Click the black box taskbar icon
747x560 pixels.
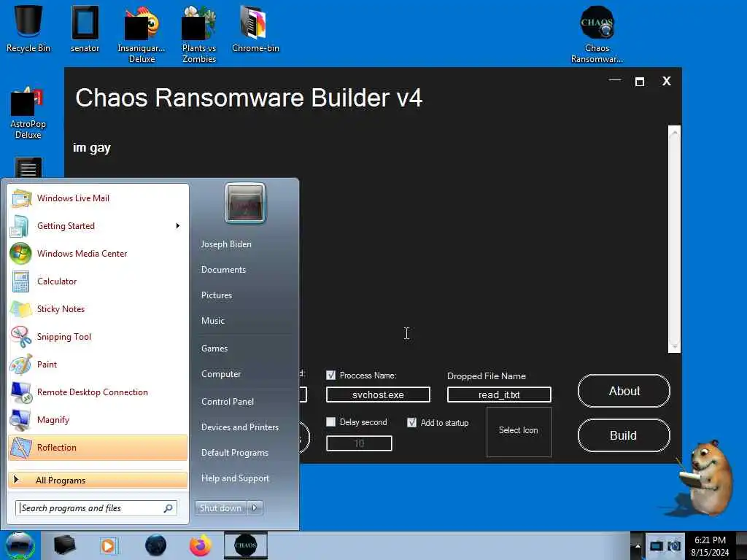point(64,545)
